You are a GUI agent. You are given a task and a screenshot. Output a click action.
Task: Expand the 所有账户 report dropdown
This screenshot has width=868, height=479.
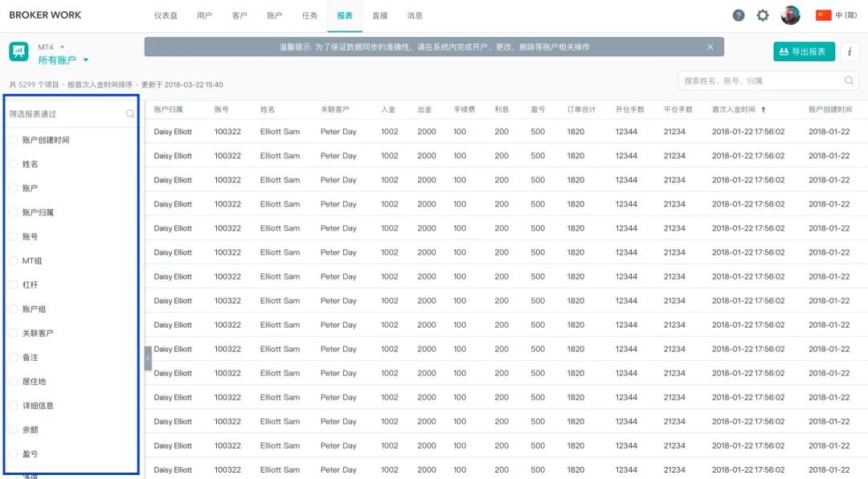[63, 59]
